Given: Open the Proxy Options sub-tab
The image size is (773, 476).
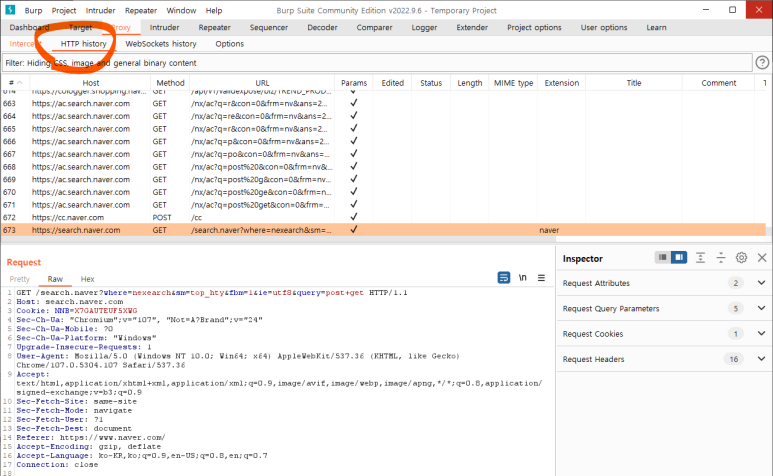Looking at the screenshot, I should (229, 44).
